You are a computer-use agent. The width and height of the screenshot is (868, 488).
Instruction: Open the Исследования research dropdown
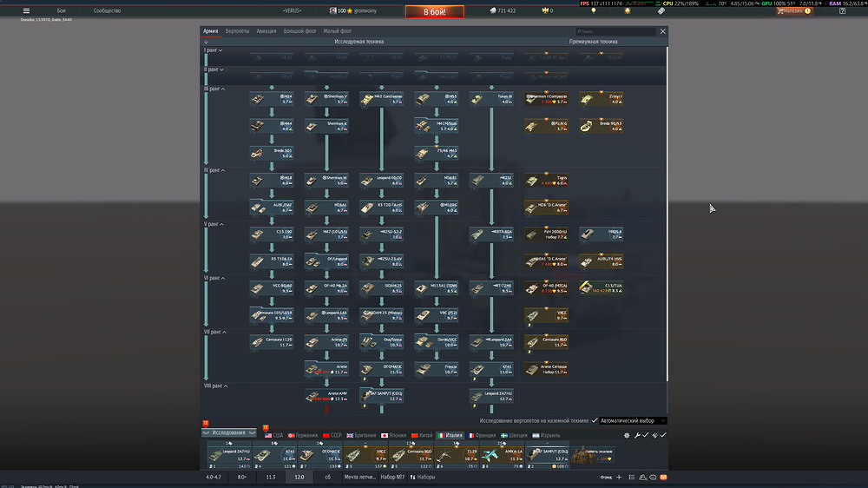pyautogui.click(x=231, y=432)
